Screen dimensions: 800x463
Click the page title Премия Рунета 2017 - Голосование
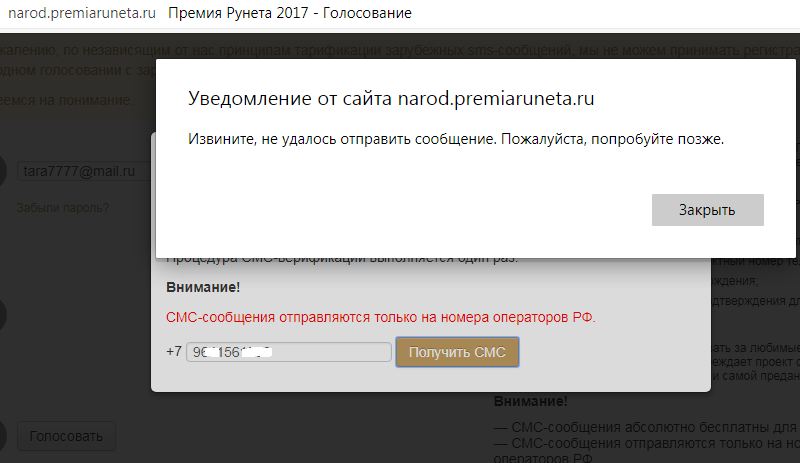290,13
